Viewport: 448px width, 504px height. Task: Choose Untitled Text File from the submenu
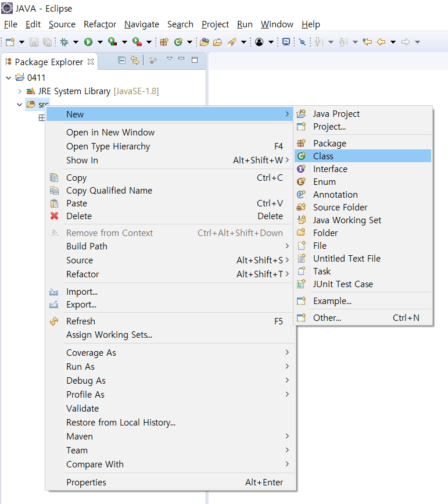[363, 259]
